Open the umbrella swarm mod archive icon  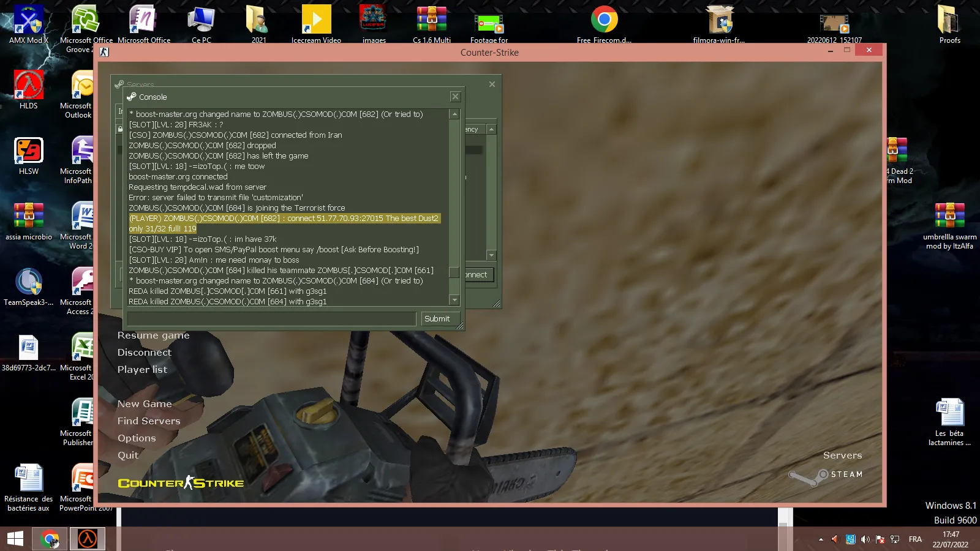point(949,225)
